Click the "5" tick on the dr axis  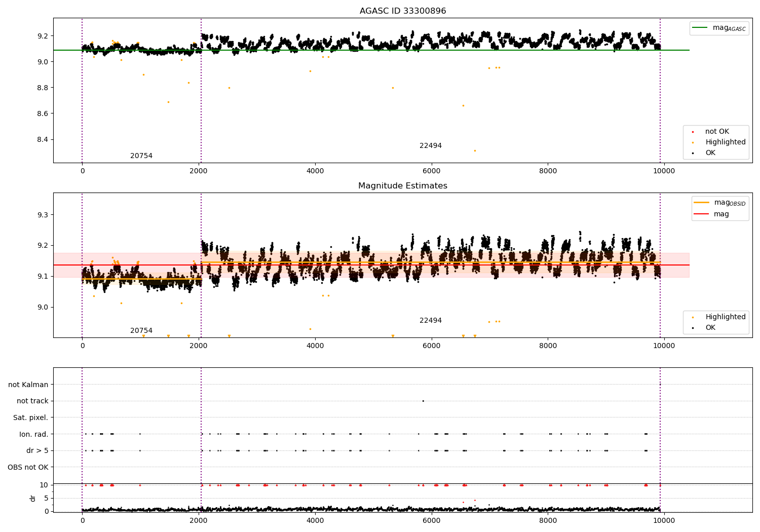point(47,499)
